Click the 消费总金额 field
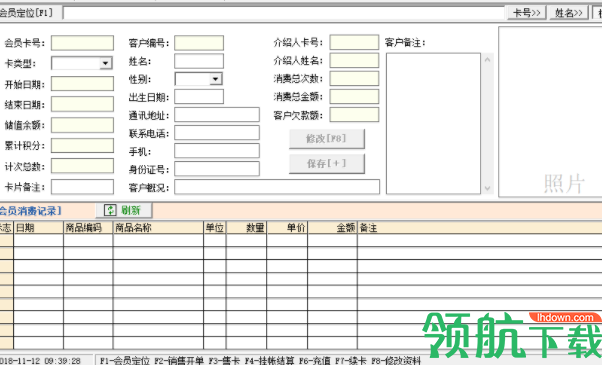 (354, 96)
